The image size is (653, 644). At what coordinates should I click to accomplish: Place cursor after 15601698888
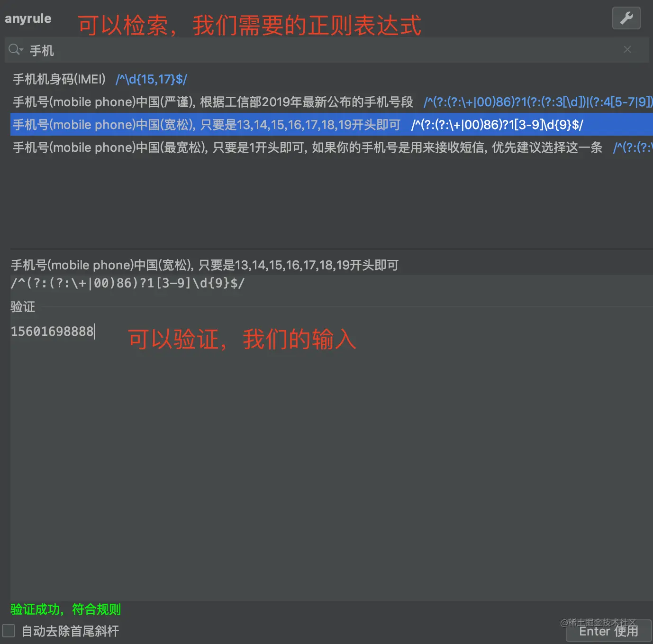pyautogui.click(x=94, y=331)
